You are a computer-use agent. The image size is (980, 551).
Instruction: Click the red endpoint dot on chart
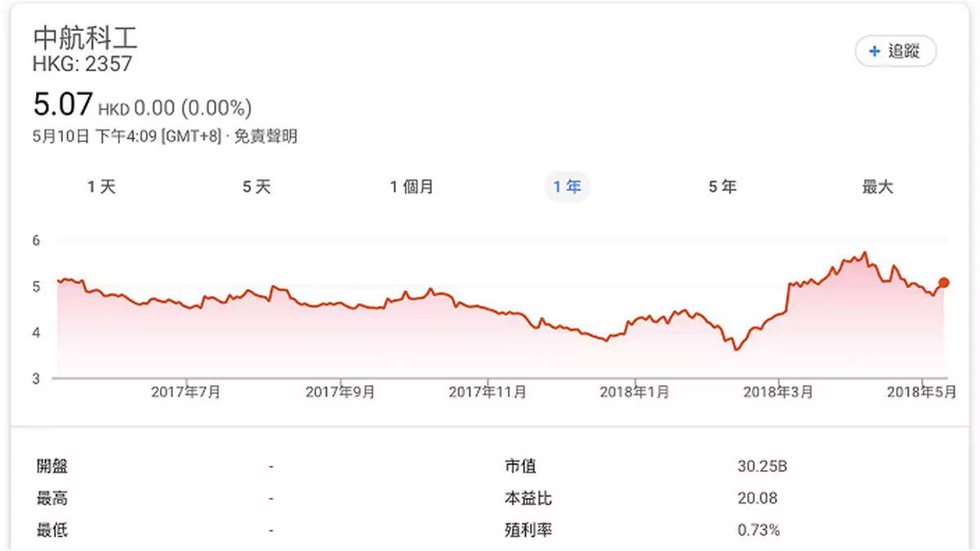click(944, 282)
